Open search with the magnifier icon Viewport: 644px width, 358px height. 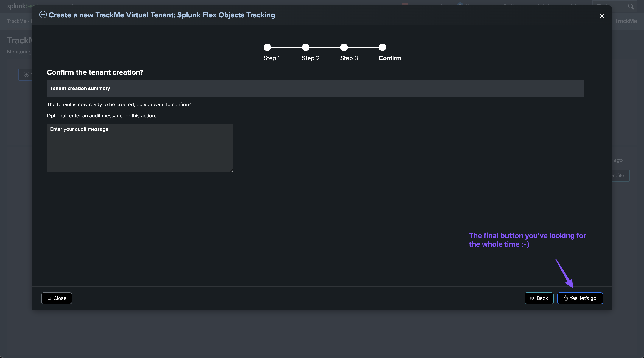(x=631, y=7)
